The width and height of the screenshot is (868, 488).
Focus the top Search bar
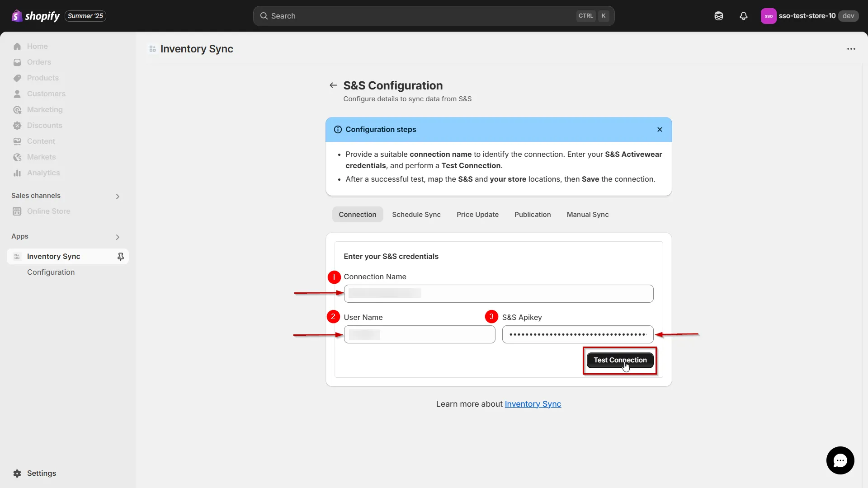(434, 16)
